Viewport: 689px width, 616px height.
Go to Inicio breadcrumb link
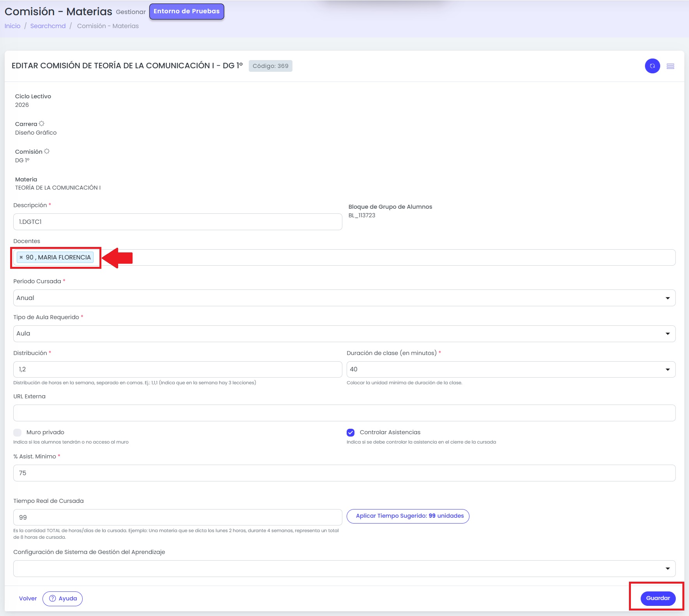[12, 26]
